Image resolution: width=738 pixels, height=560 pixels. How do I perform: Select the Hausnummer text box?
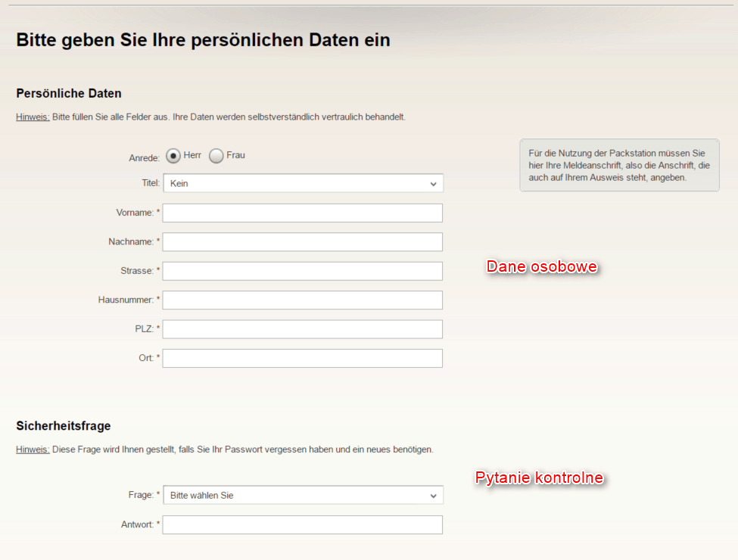click(302, 300)
